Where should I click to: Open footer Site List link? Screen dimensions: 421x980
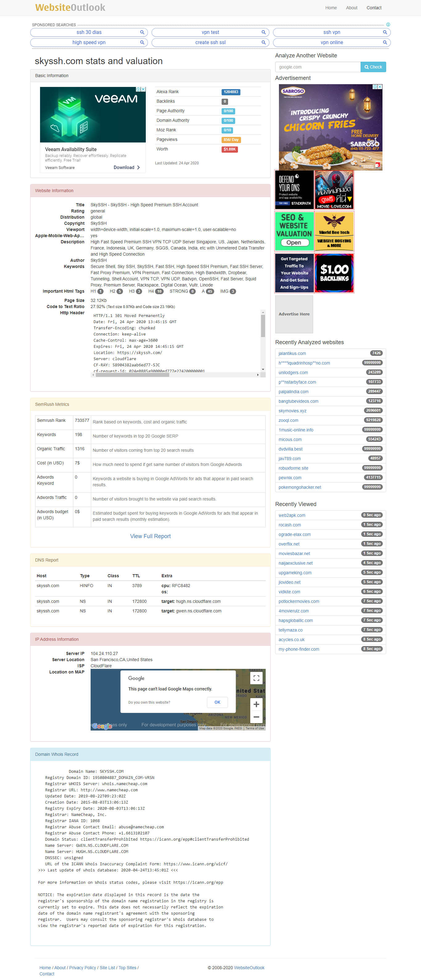point(107,967)
